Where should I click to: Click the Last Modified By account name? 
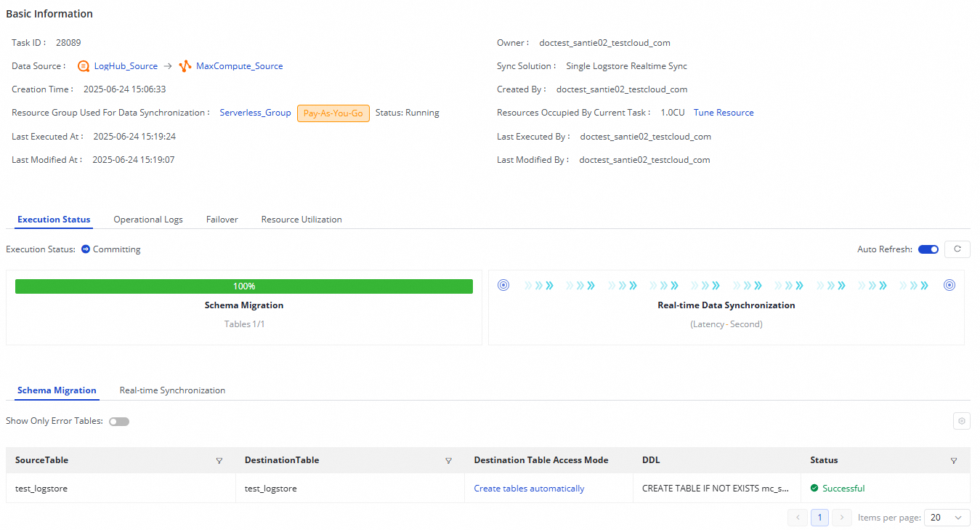coord(645,159)
